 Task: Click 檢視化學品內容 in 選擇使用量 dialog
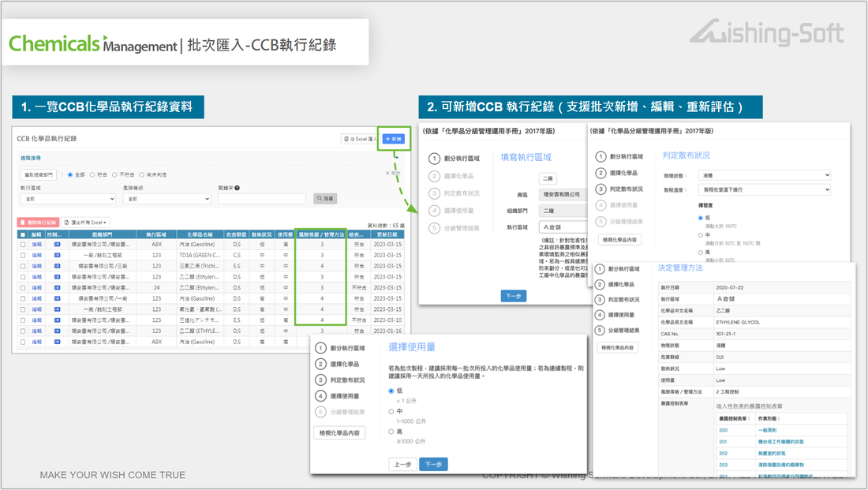pos(339,433)
